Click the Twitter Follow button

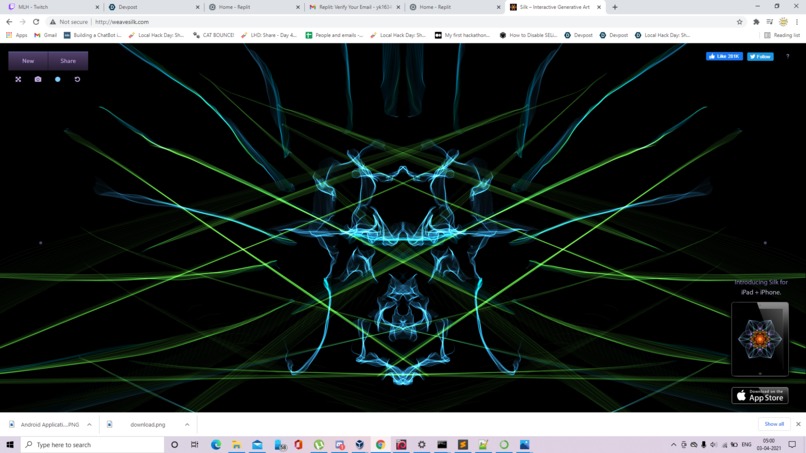click(760, 56)
